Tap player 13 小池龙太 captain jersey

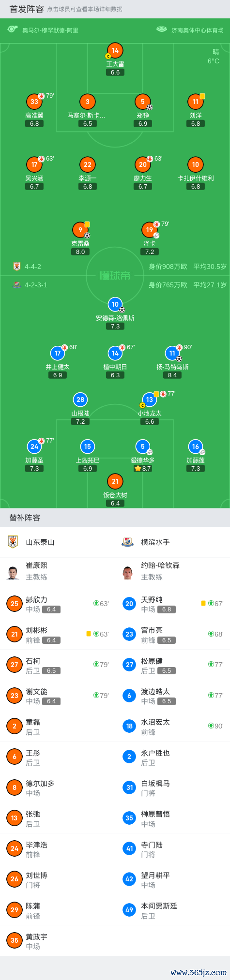pyautogui.click(x=150, y=400)
